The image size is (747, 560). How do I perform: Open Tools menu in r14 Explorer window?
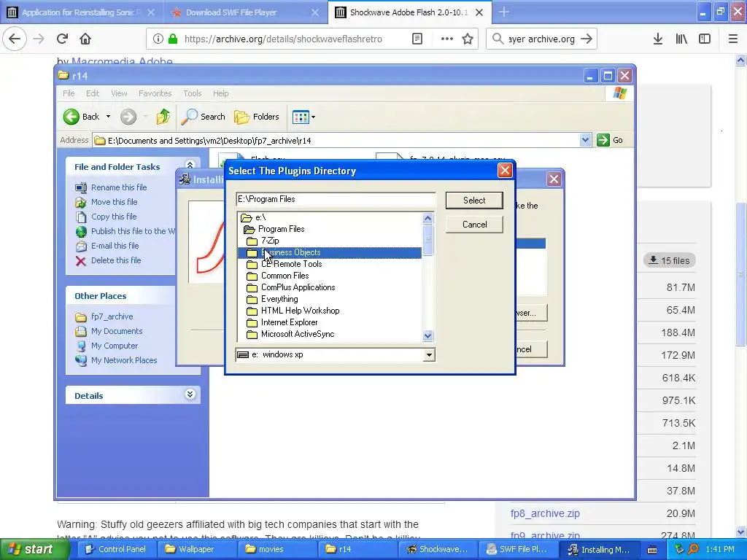193,93
